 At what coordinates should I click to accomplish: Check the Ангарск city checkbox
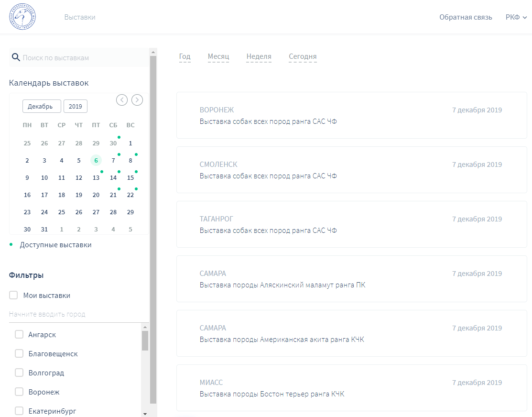pyautogui.click(x=19, y=335)
